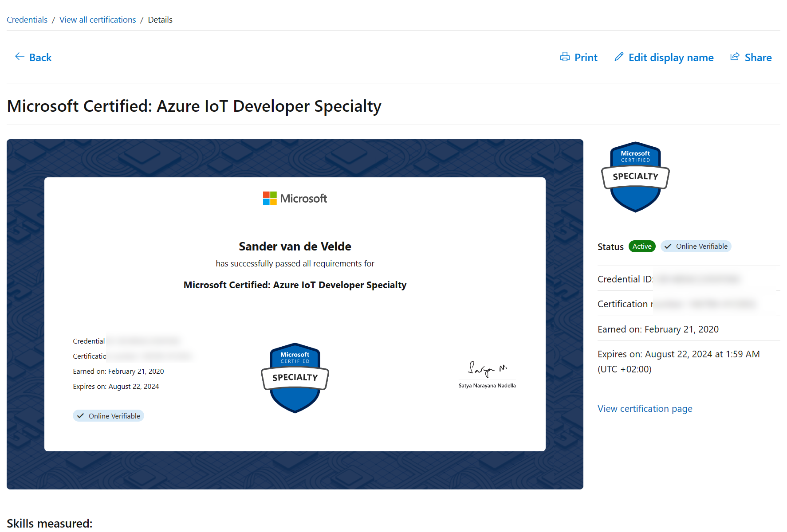Screen dimensions: 787x532
Task: Select the Edit display name pencil icon
Action: (x=618, y=57)
